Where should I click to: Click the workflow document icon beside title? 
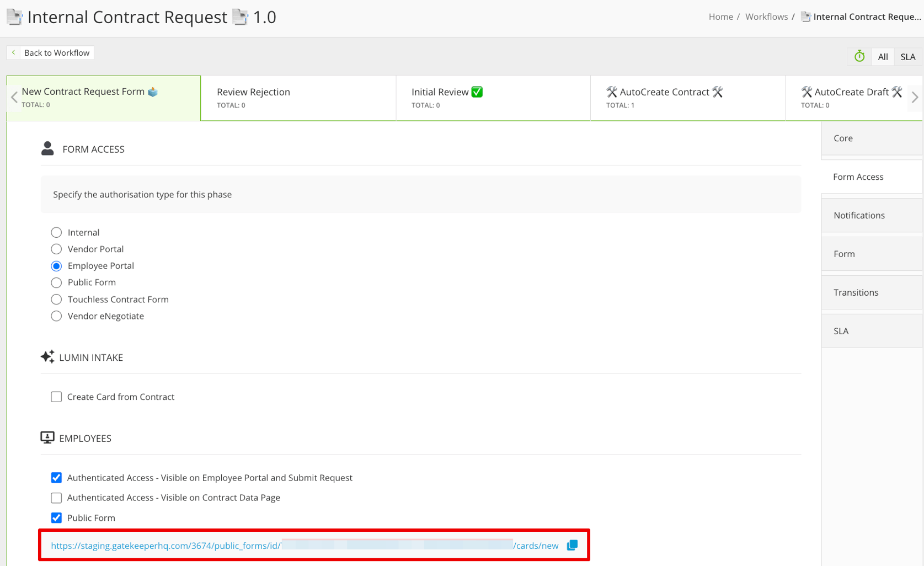coord(14,17)
